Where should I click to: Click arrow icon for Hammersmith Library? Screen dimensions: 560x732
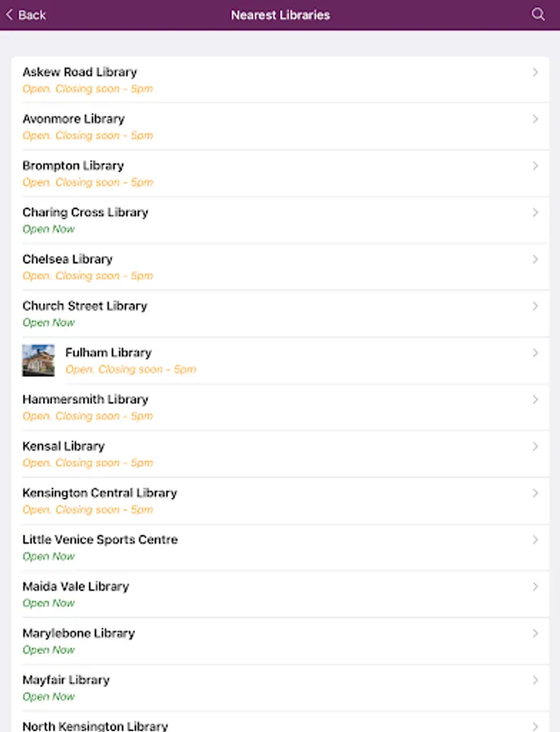[535, 399]
